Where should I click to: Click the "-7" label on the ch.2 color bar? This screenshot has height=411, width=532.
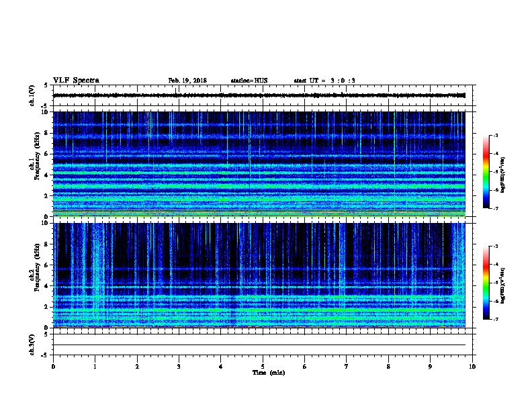[x=495, y=319]
